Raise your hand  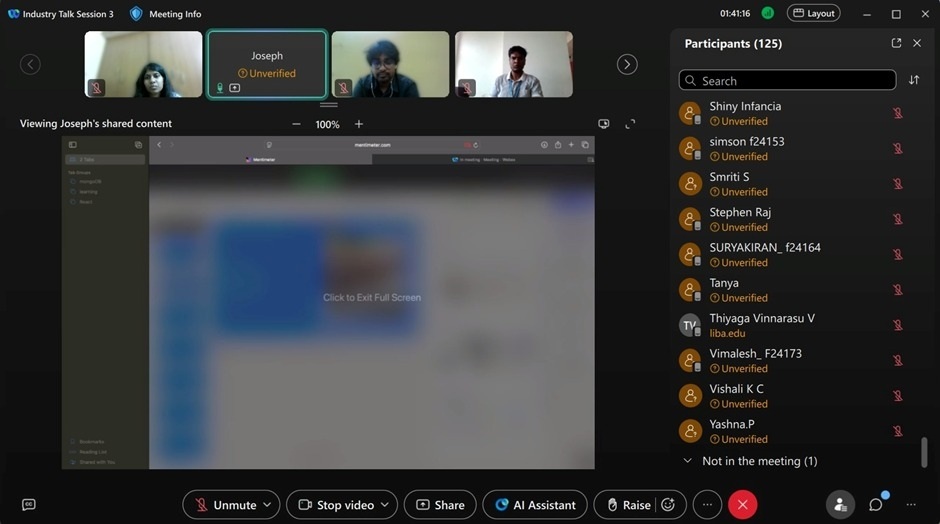coord(626,505)
